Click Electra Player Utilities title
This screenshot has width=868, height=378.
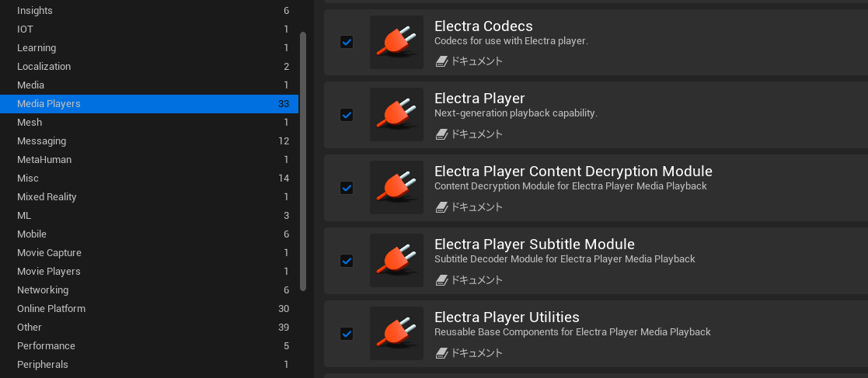point(507,317)
